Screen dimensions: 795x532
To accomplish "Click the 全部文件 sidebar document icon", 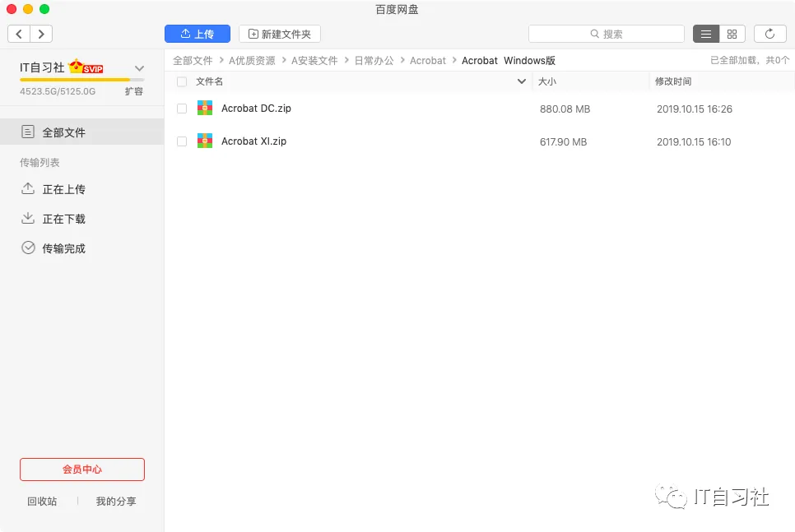I will pyautogui.click(x=28, y=132).
